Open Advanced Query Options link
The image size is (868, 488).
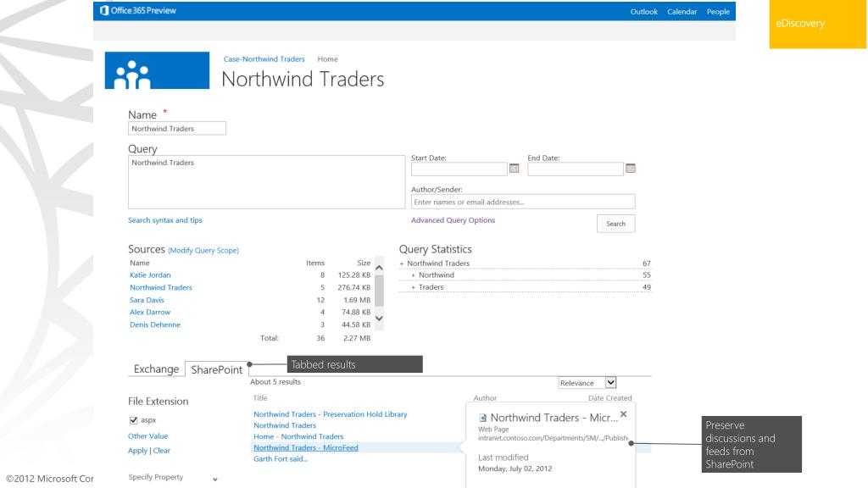[x=453, y=220]
